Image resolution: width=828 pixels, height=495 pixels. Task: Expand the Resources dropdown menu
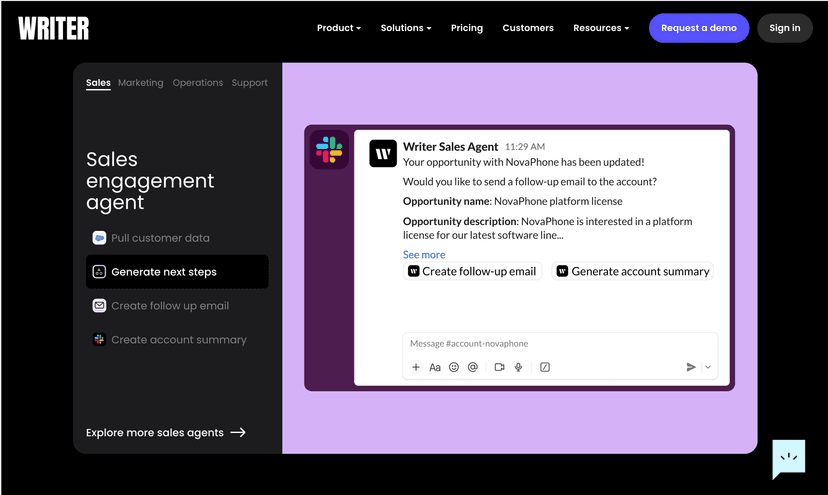(601, 28)
